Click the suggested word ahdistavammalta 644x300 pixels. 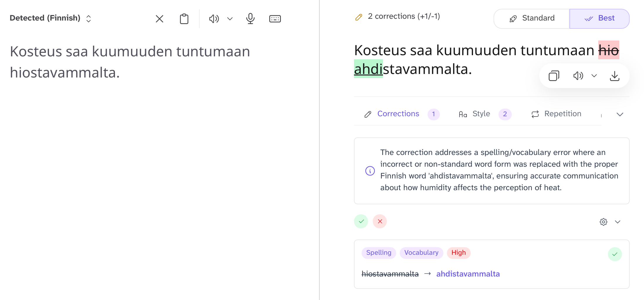(468, 274)
